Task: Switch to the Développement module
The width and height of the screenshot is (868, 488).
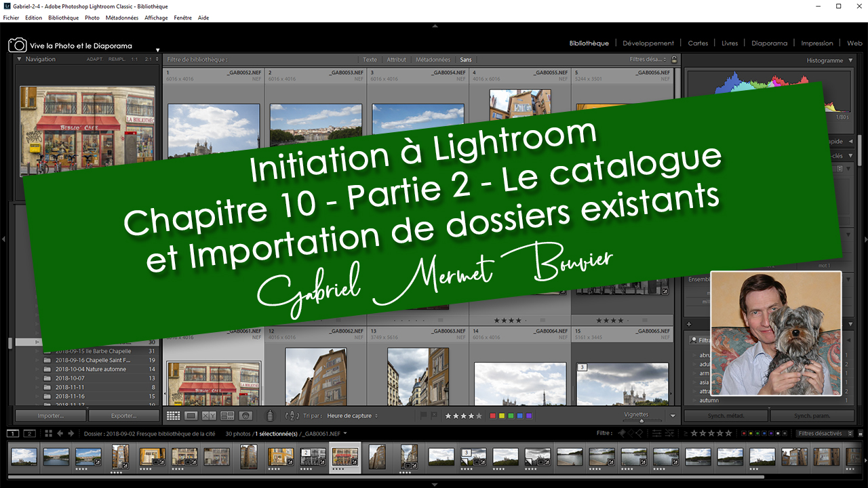Action: click(648, 43)
